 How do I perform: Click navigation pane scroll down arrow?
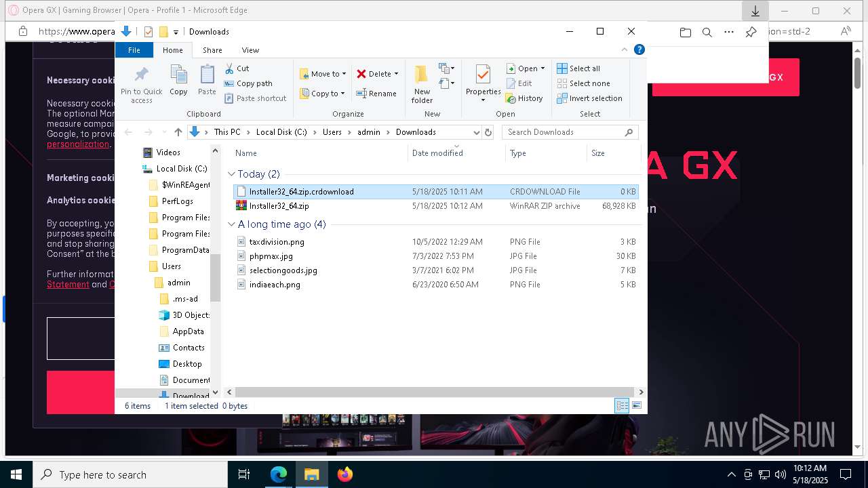tap(216, 392)
